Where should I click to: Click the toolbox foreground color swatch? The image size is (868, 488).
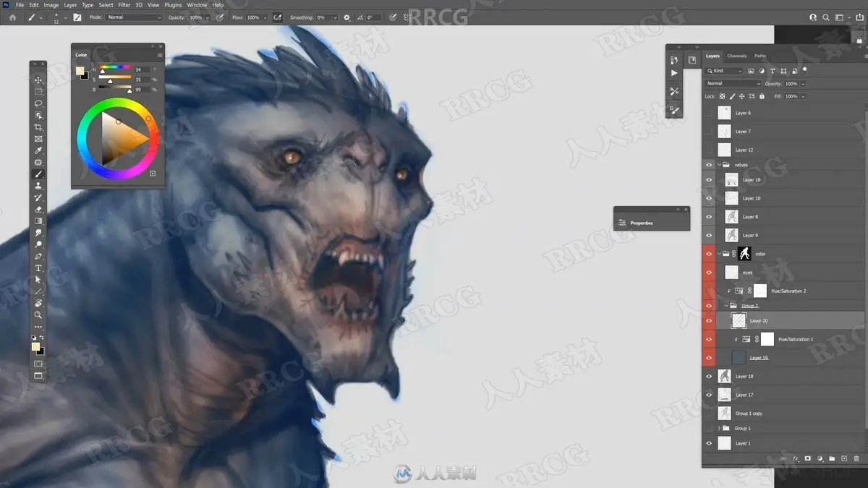point(35,347)
